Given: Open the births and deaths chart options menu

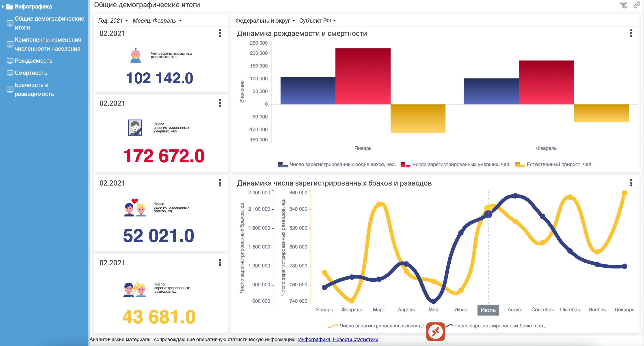Looking at the screenshot, I should 631,33.
